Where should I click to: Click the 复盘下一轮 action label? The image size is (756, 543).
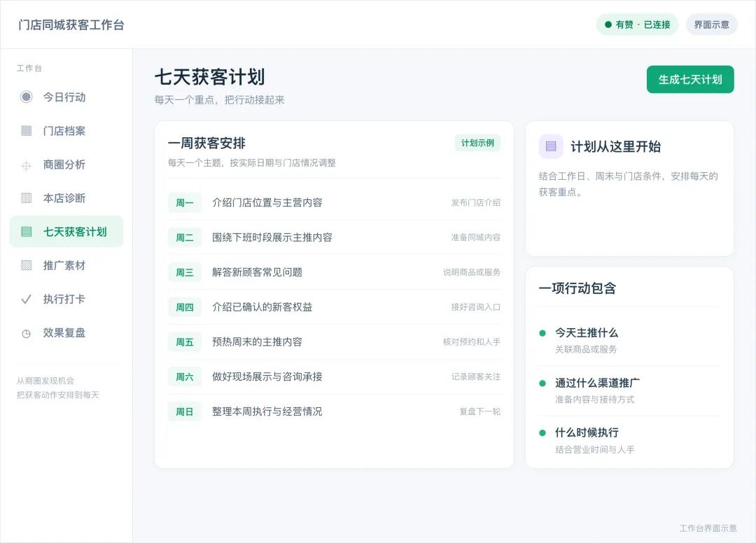(479, 411)
